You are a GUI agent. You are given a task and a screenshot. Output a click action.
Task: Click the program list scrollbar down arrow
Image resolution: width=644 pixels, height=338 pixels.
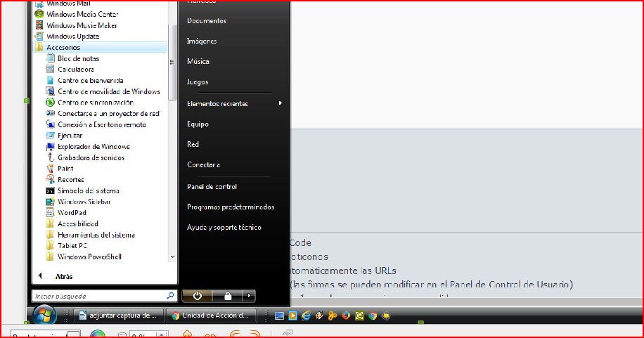click(172, 257)
